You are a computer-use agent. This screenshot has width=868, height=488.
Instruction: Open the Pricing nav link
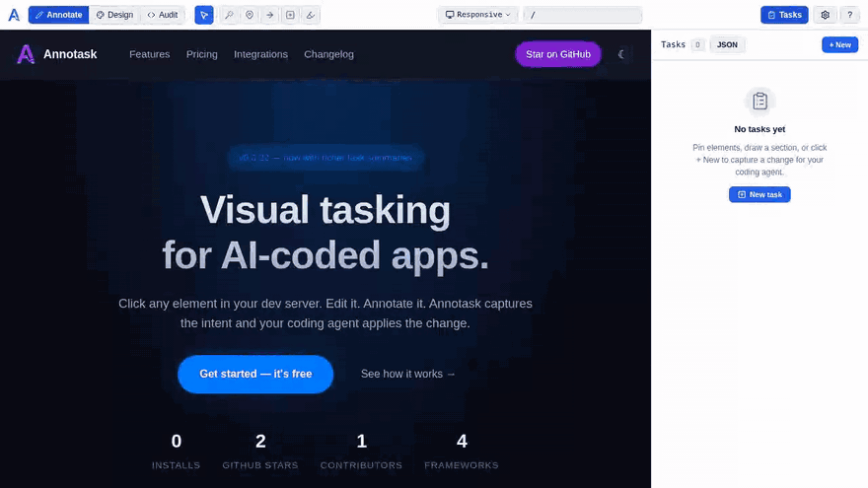pyautogui.click(x=201, y=54)
